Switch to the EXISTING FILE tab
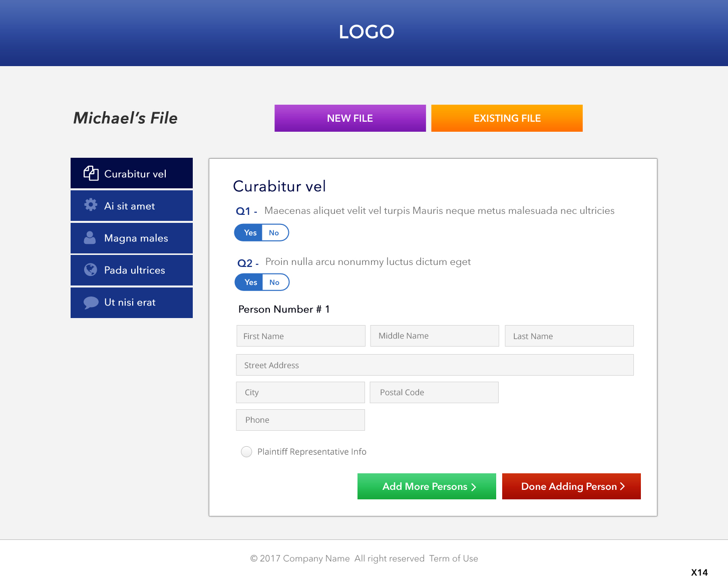Screen dimensions: 728x586 507,118
